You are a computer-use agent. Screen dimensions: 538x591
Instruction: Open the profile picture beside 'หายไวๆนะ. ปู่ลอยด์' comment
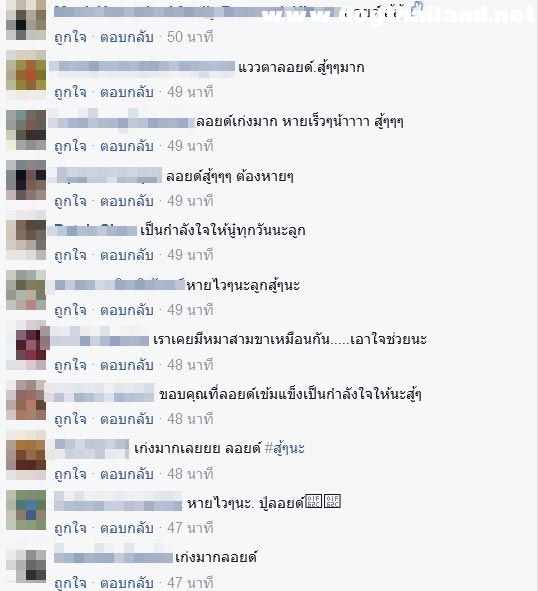[x=26, y=510]
